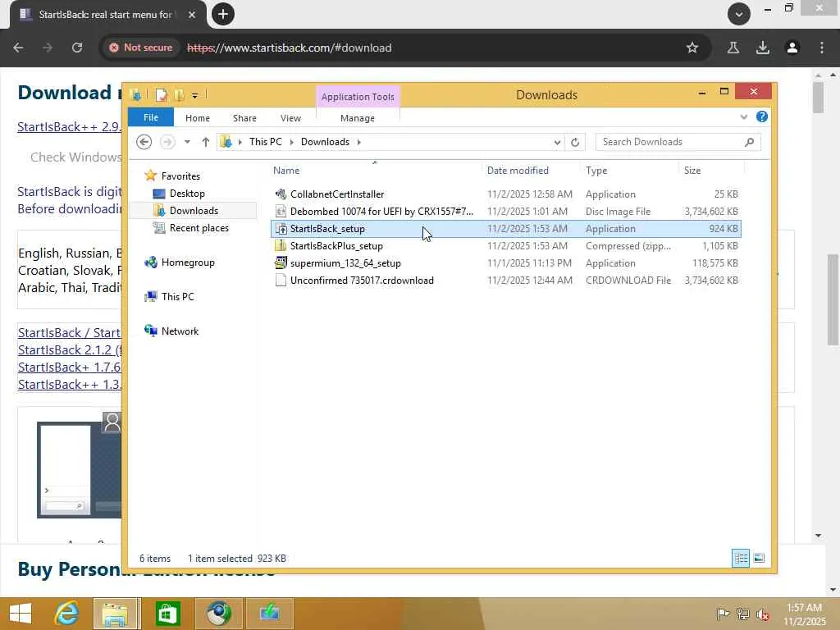
Task: Launch Internet Explorer from taskbar
Action: [x=67, y=614]
